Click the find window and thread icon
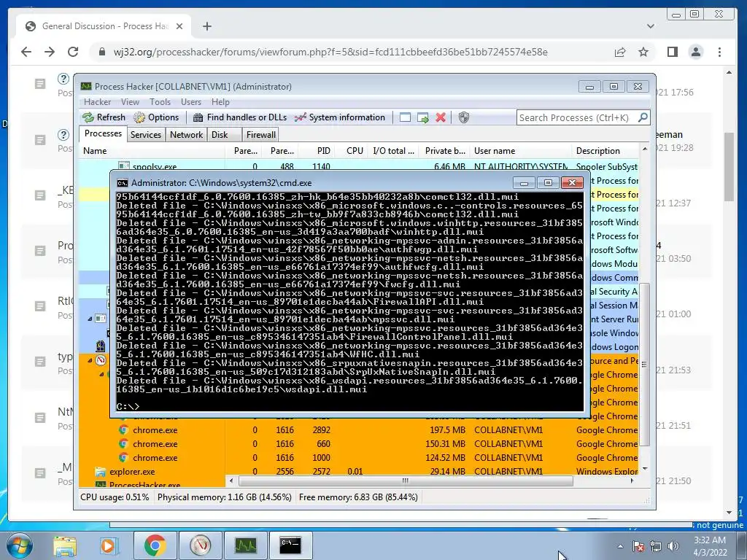This screenshot has width=747, height=560. [422, 117]
